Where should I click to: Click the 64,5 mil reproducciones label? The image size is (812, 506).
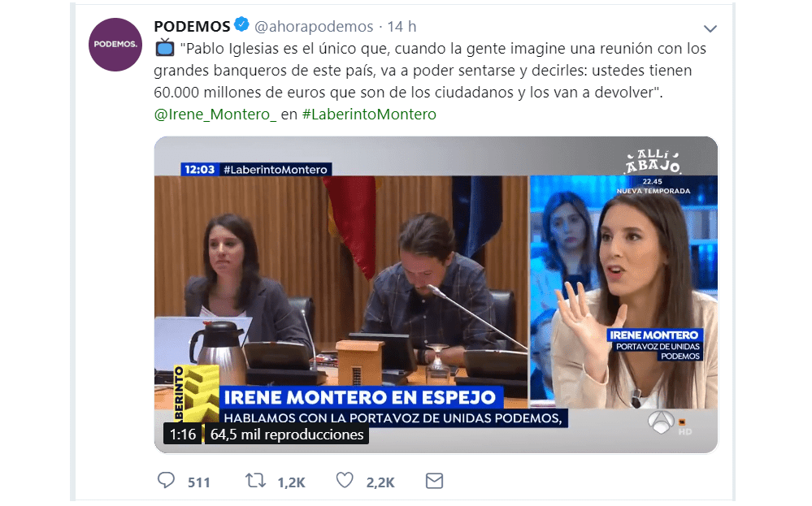287,434
